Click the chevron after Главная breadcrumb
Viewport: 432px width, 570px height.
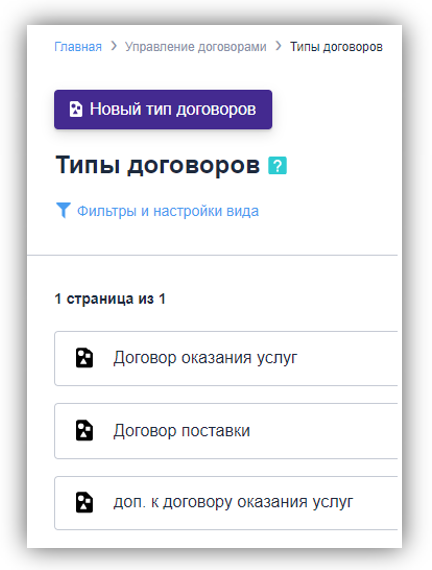pyautogui.click(x=114, y=46)
